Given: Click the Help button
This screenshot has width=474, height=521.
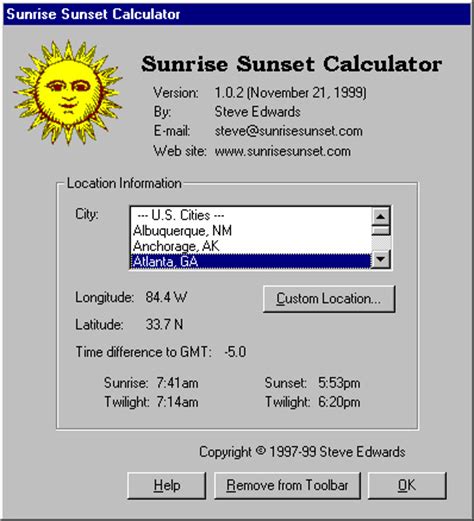Looking at the screenshot, I should point(167,485).
